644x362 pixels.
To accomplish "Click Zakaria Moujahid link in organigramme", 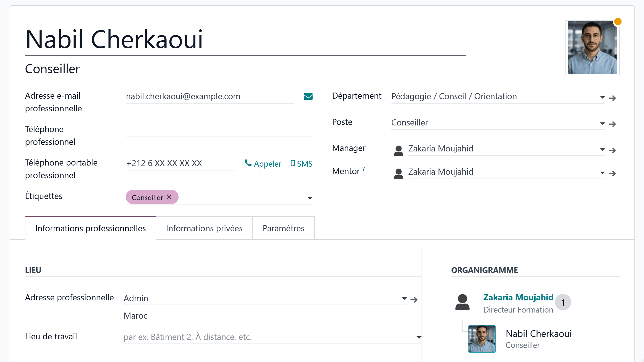I will pyautogui.click(x=518, y=297).
